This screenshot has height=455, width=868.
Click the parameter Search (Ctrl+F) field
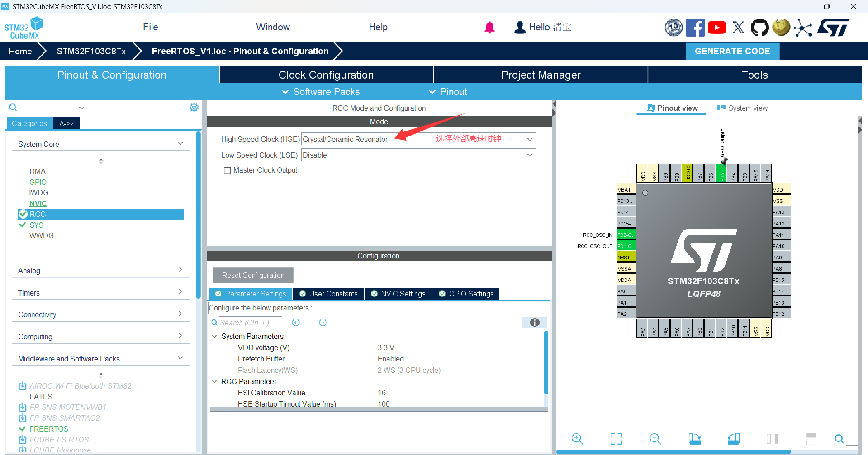[x=250, y=323]
